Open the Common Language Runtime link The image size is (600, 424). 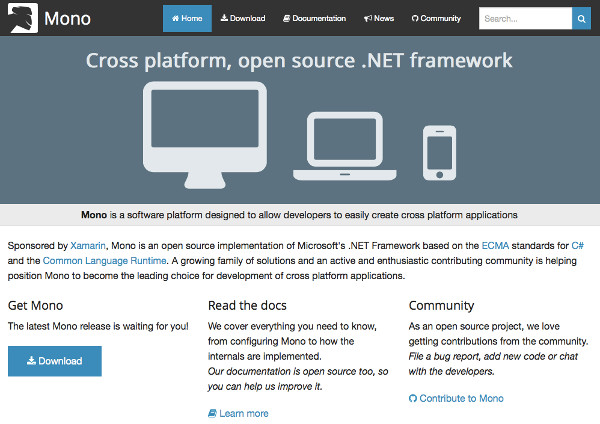pyautogui.click(x=104, y=261)
